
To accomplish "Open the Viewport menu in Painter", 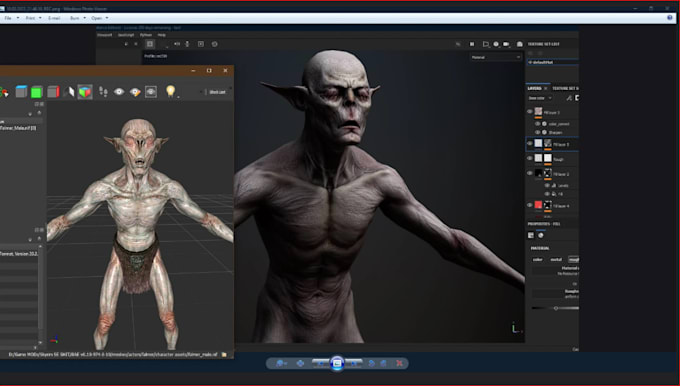I will coord(104,35).
